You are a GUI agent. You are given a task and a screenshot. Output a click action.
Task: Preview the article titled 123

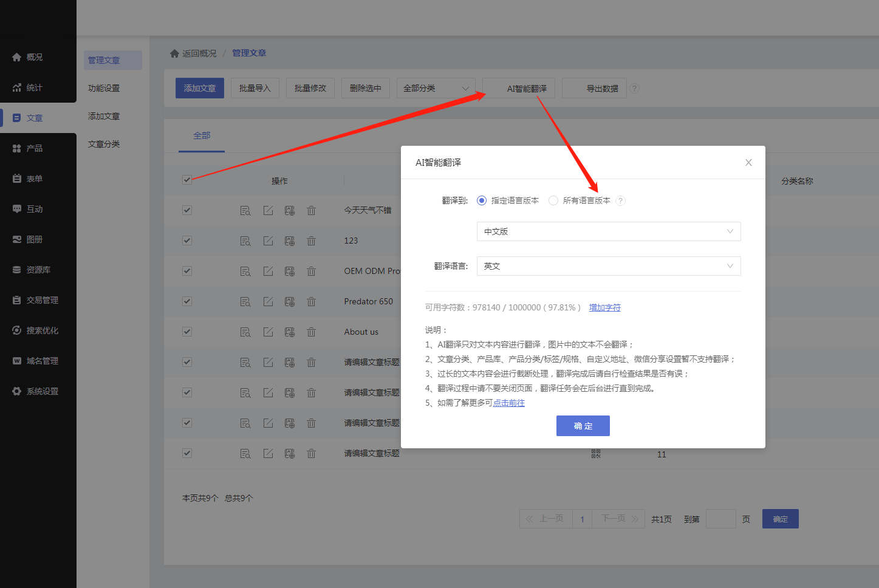(245, 241)
